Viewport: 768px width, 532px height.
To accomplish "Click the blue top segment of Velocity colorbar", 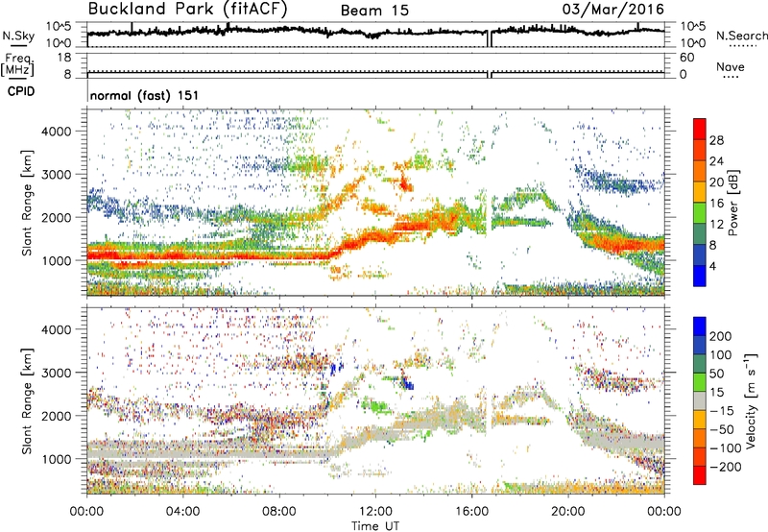I will (700, 326).
